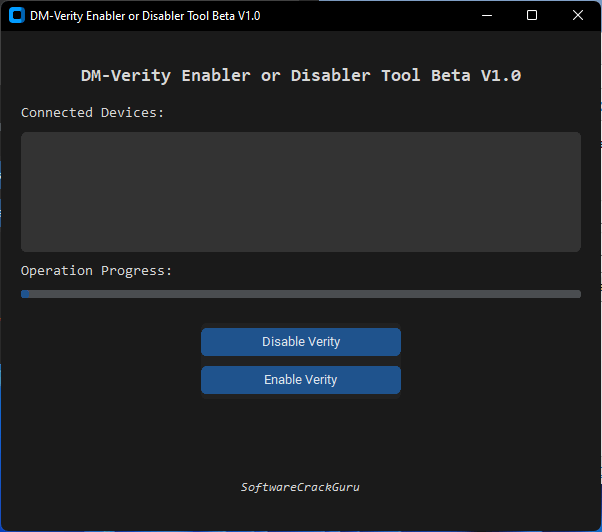Image resolution: width=602 pixels, height=532 pixels.
Task: Click the "Connected Devices:" label
Action: pyautogui.click(x=93, y=113)
